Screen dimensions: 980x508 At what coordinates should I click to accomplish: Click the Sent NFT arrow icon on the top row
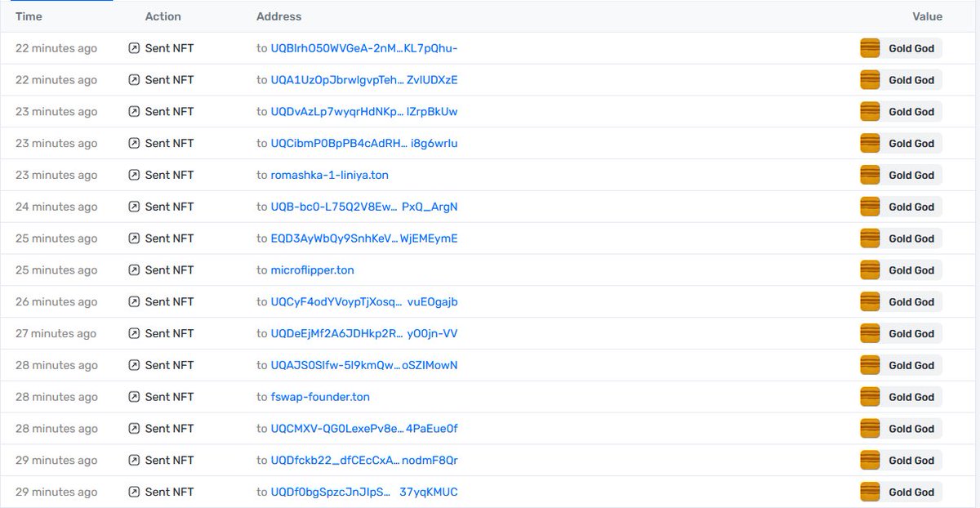click(x=133, y=48)
